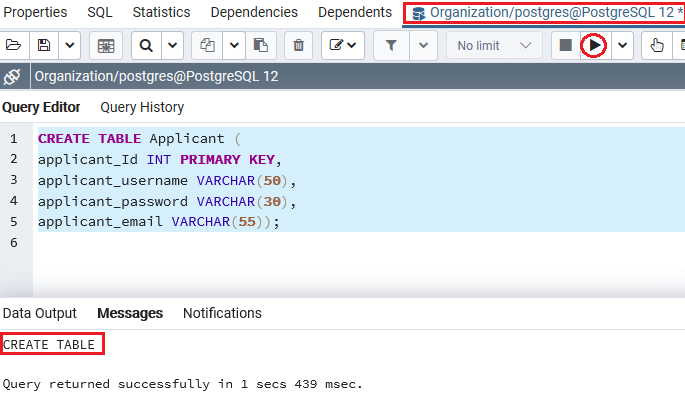Stop the query with the square button
The height and width of the screenshot is (401, 685).
tap(566, 45)
